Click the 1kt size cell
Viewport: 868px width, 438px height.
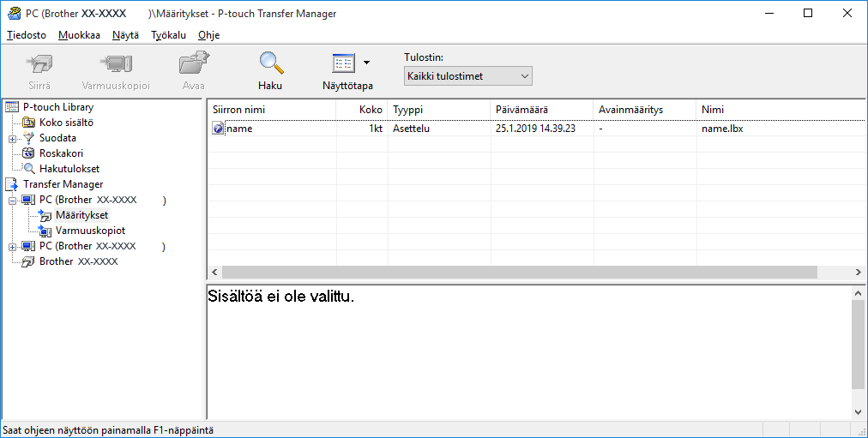click(x=376, y=129)
